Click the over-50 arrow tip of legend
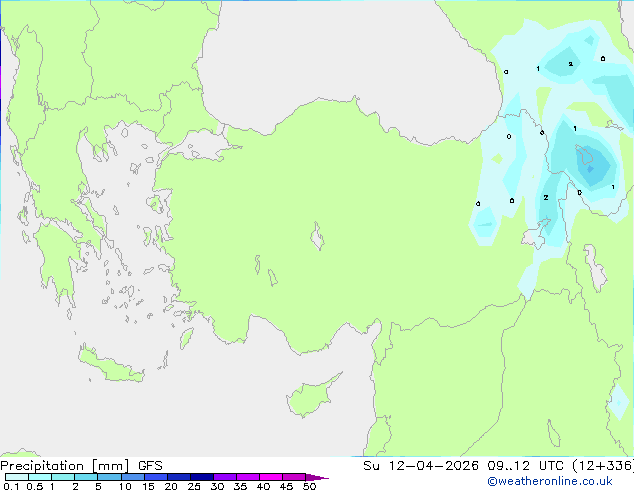The width and height of the screenshot is (634, 490). point(317,477)
